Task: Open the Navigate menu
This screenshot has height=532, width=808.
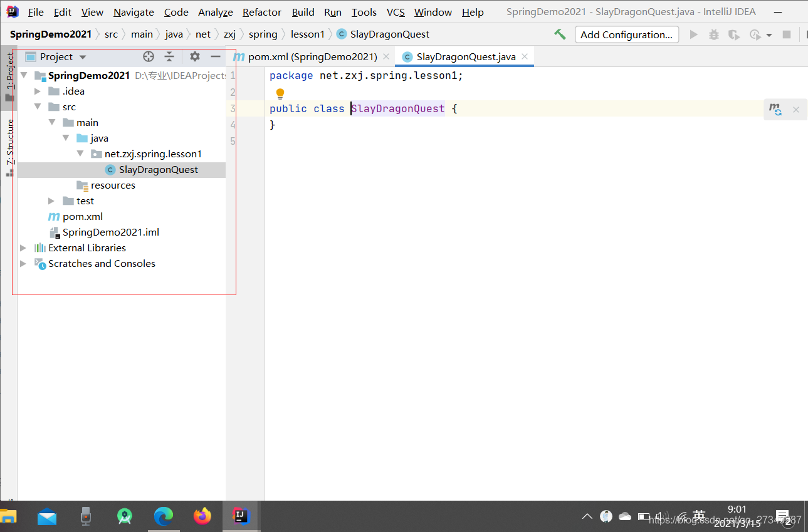Action: (x=134, y=12)
